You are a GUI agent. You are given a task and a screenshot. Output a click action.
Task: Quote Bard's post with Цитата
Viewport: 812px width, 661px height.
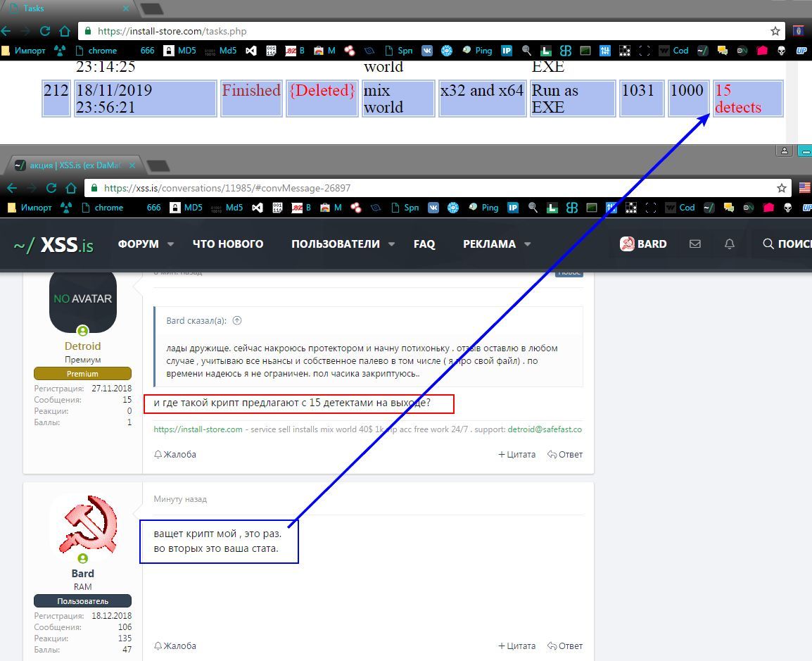point(516,646)
